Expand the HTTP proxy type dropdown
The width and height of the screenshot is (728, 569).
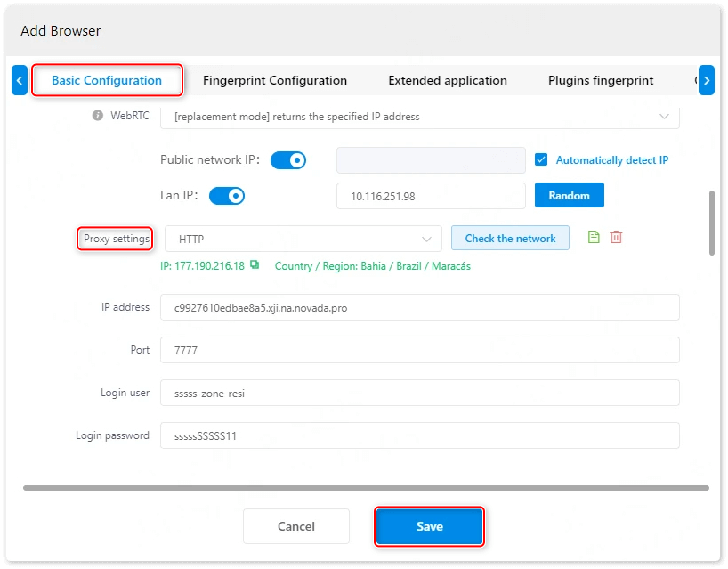303,239
